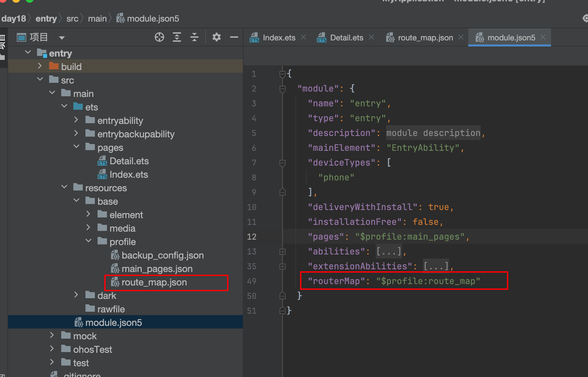Fold the deviceTypes array gutter marker

click(283, 163)
